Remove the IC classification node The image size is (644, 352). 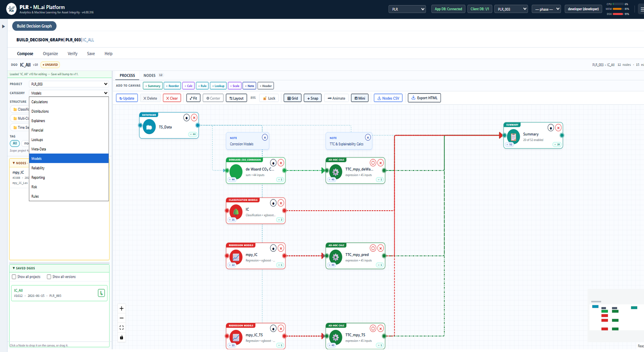coord(281,203)
